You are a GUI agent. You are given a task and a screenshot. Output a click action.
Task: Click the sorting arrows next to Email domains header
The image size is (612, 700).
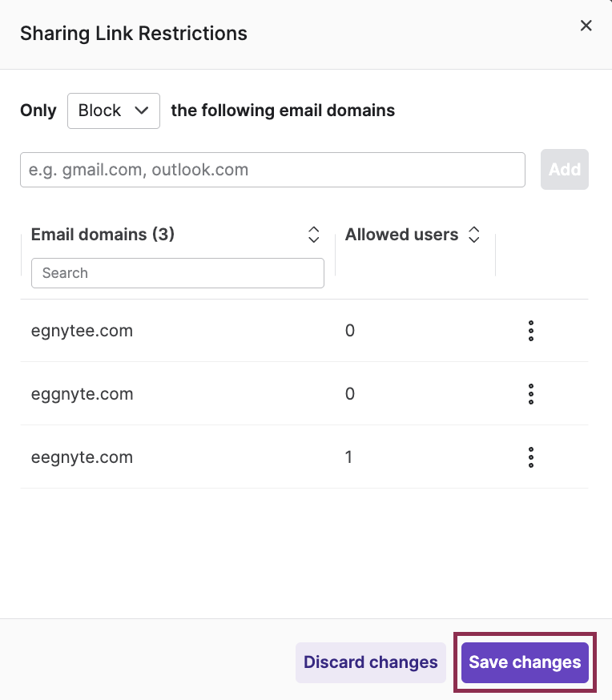pos(313,234)
